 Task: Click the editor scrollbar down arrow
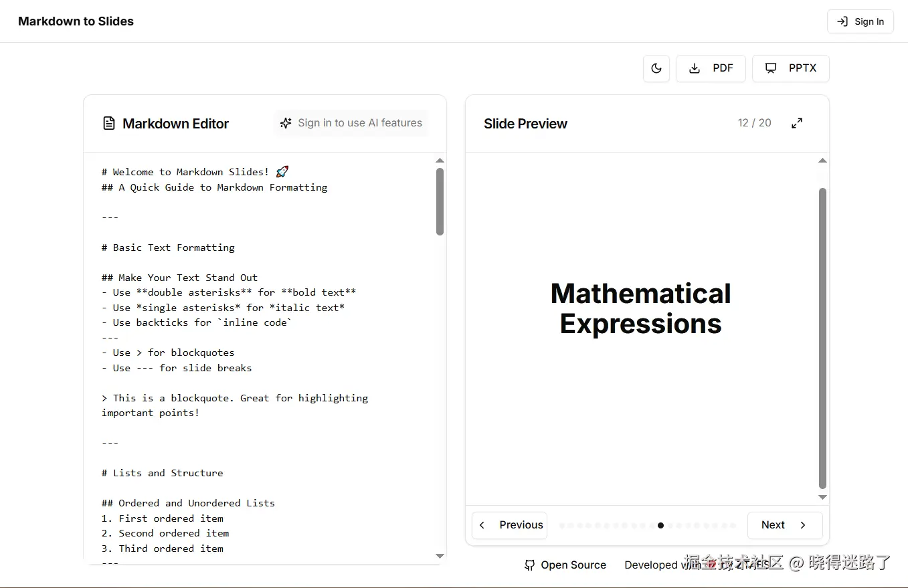point(440,556)
